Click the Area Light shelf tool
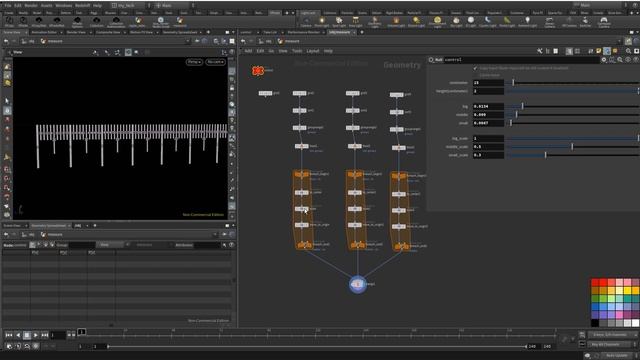 [356, 22]
